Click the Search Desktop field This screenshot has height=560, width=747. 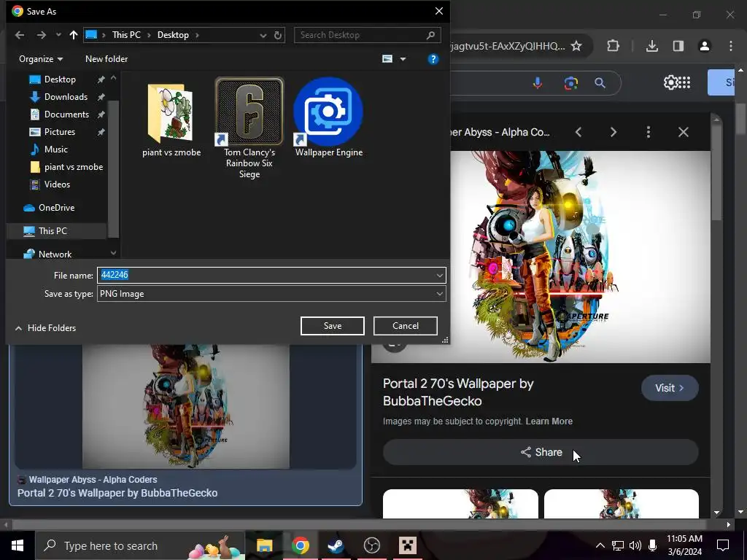coord(368,35)
